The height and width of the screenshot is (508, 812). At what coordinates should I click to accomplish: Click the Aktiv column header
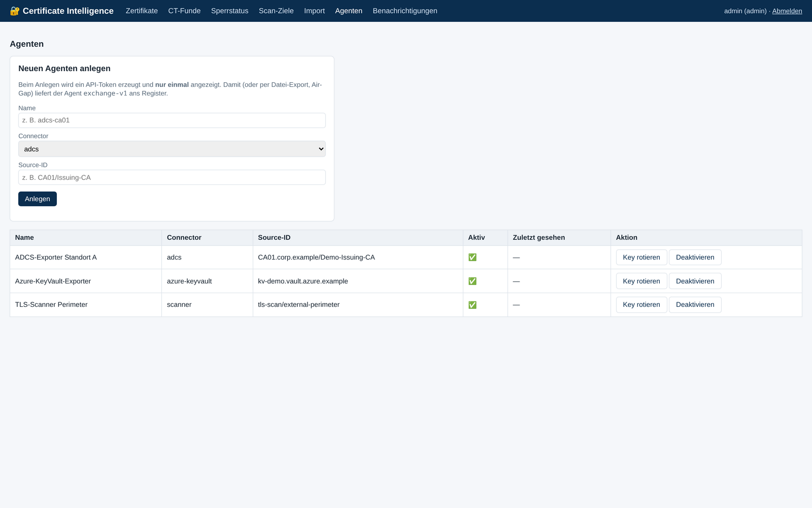(x=485, y=238)
